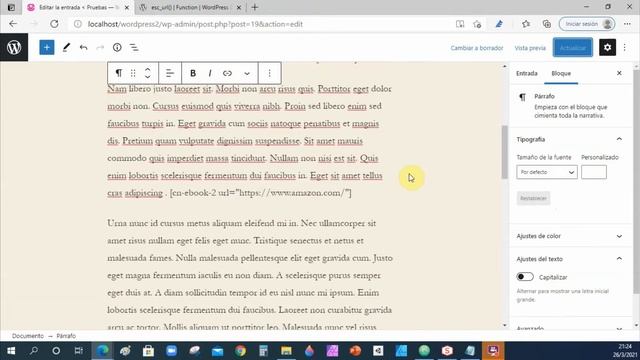Click the Redo arrow in editor toolbar
This screenshot has height=360, width=640.
[x=100, y=48]
